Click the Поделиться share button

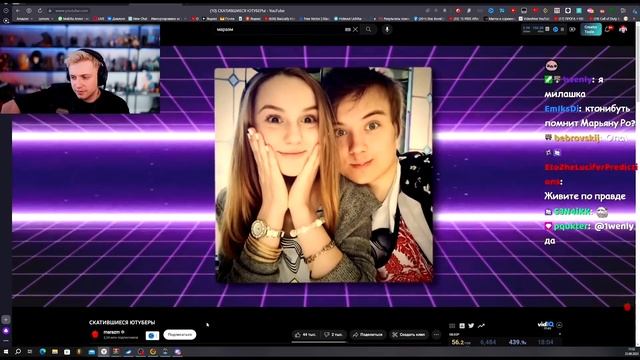point(368,335)
